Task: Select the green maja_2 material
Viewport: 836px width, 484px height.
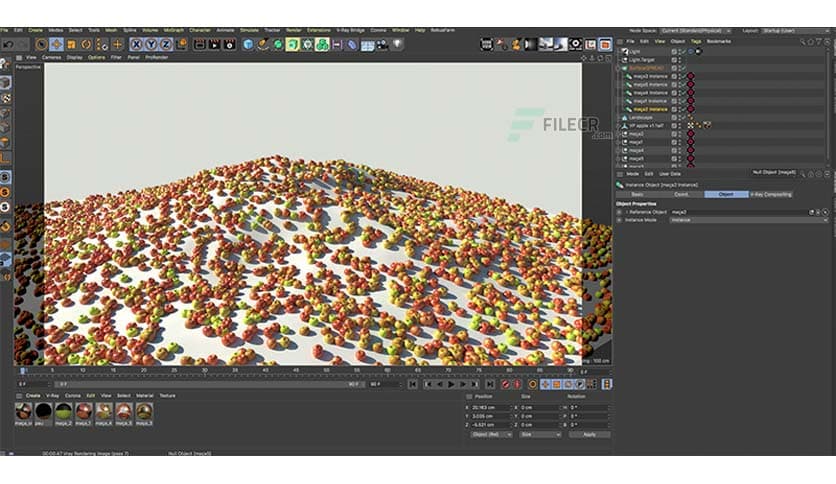Action: point(63,412)
